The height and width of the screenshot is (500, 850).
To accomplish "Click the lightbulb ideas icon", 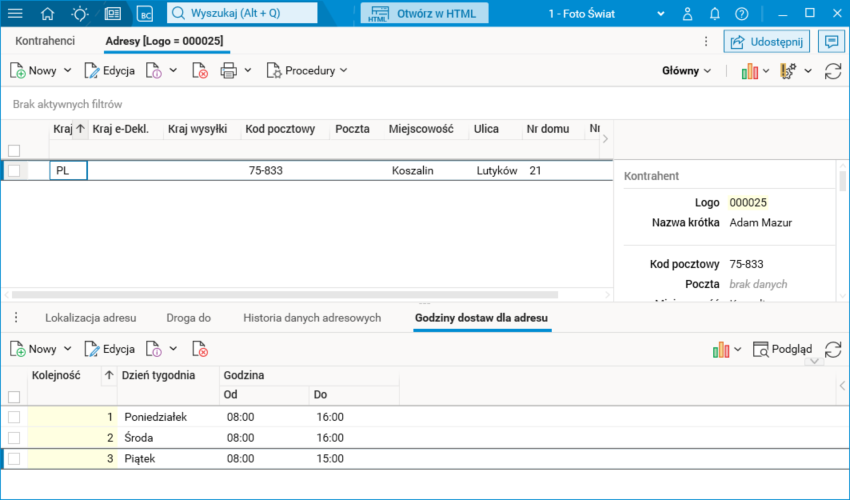I will click(x=80, y=14).
